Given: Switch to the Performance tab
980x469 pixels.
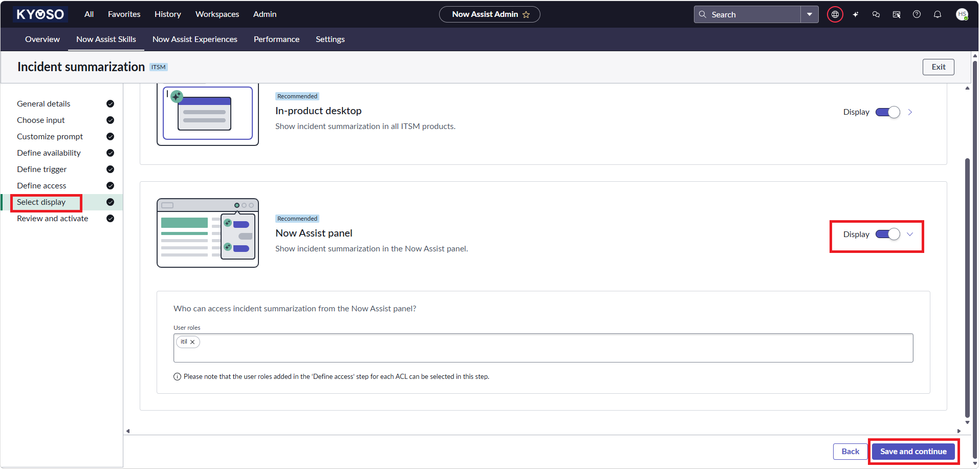Looking at the screenshot, I should pyautogui.click(x=277, y=39).
